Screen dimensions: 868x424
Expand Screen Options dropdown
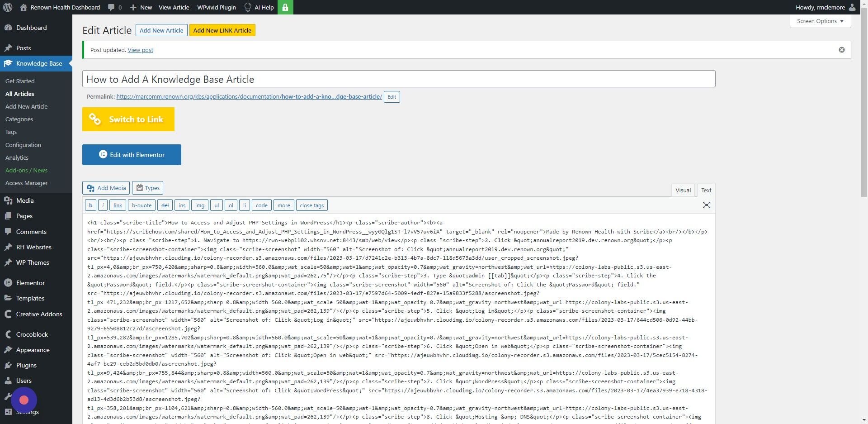pos(820,21)
